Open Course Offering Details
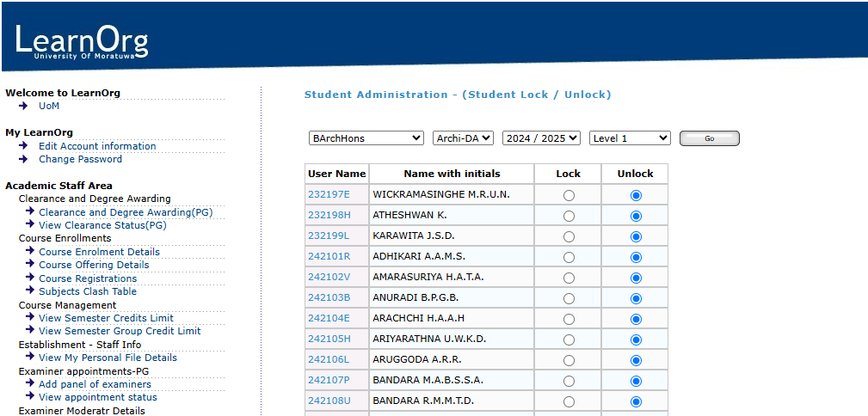 click(94, 265)
